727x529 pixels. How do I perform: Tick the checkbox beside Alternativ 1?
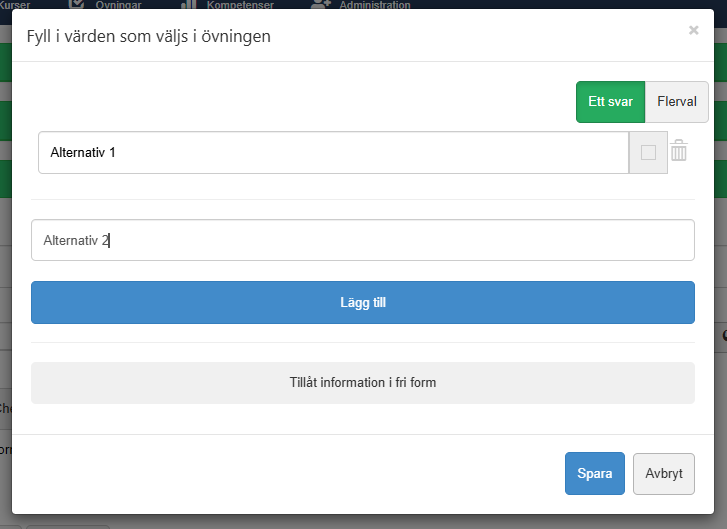point(648,153)
